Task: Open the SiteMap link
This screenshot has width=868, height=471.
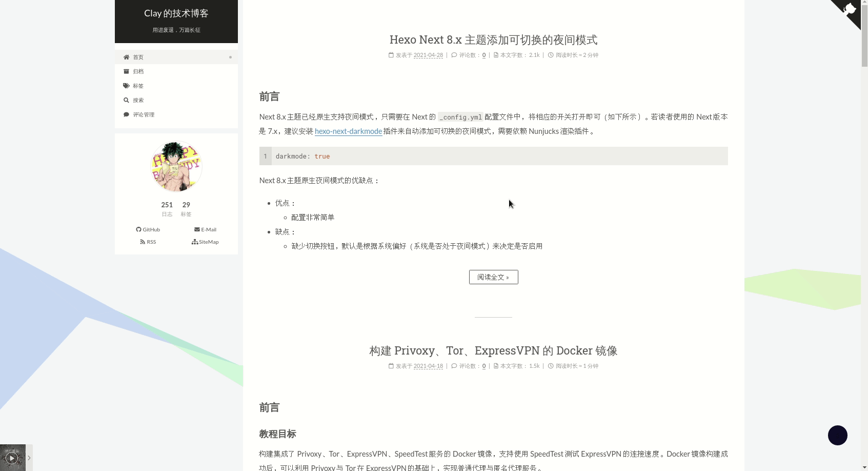Action: coord(205,242)
